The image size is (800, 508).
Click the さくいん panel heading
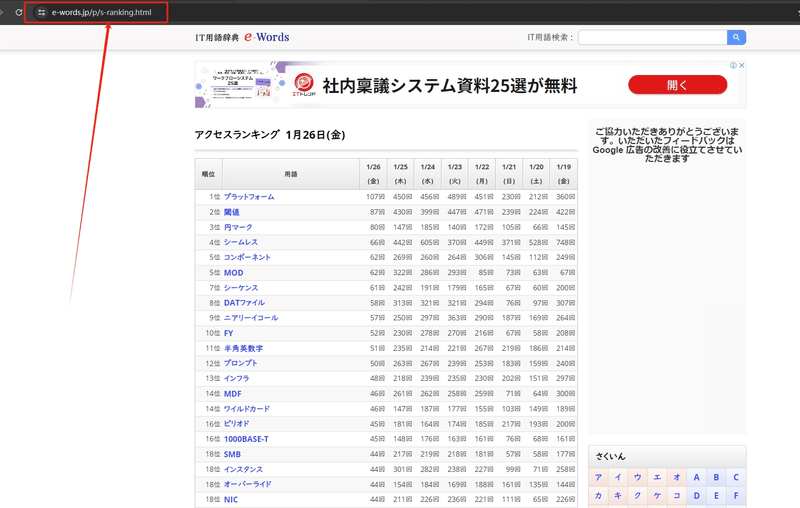(610, 456)
